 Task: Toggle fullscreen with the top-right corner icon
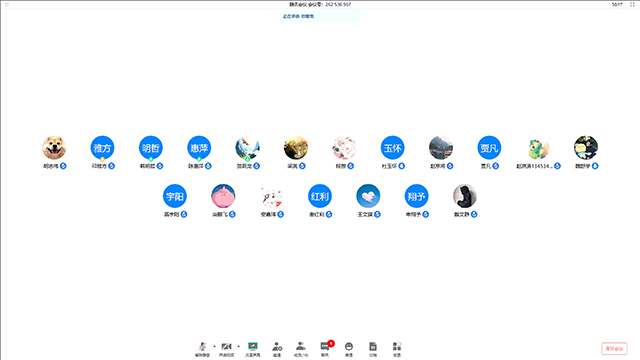point(632,4)
